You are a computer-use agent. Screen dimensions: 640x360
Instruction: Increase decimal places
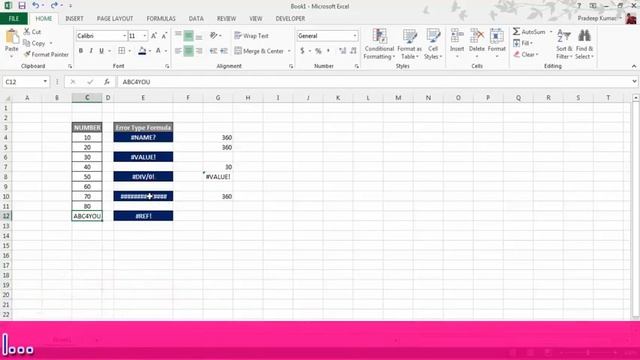click(342, 51)
